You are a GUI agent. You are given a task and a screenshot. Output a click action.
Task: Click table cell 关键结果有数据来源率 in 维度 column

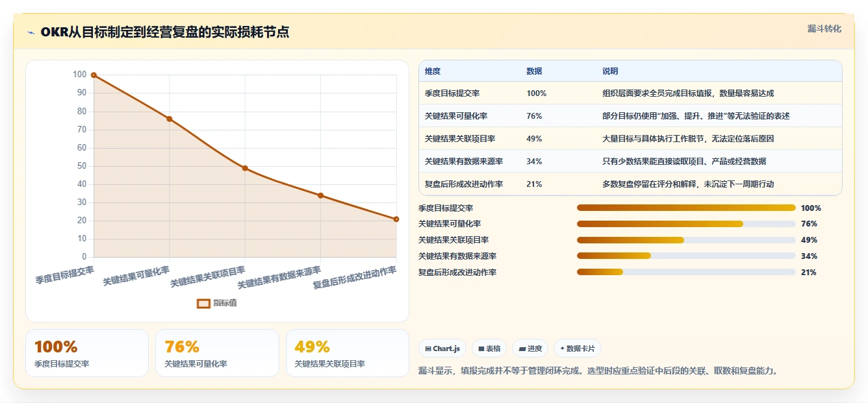click(x=464, y=162)
